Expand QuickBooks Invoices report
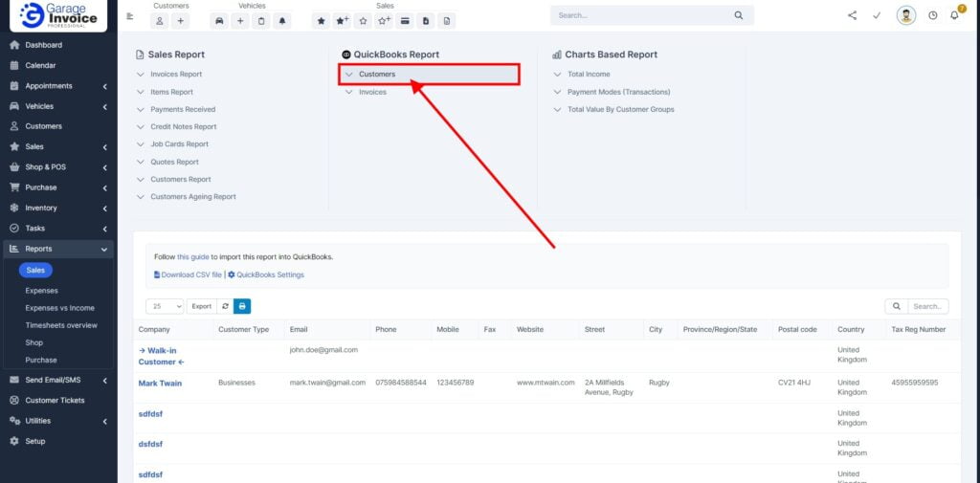Screen dimensions: 980x483 click(x=372, y=92)
